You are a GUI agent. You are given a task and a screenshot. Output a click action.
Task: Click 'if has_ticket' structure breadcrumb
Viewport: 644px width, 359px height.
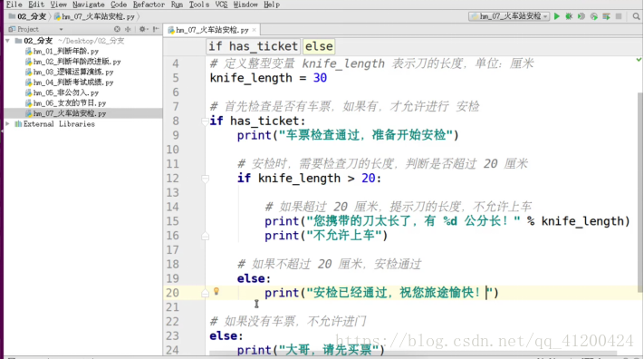point(253,46)
